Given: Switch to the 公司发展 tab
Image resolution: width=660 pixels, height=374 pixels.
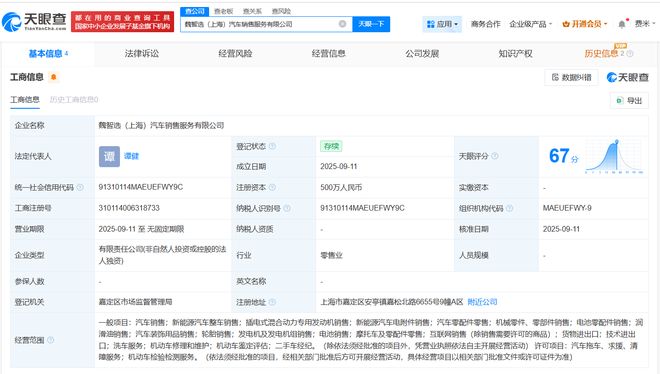Looking at the screenshot, I should (422, 54).
